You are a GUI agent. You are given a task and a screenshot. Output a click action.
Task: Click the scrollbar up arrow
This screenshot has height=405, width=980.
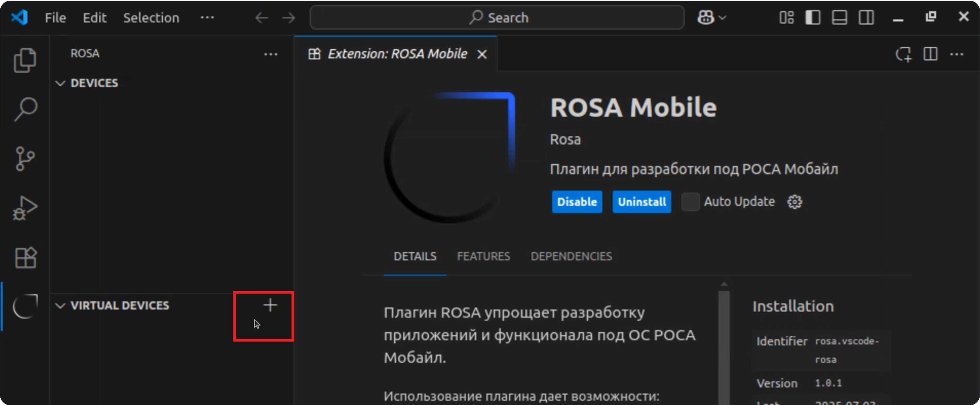(x=723, y=284)
